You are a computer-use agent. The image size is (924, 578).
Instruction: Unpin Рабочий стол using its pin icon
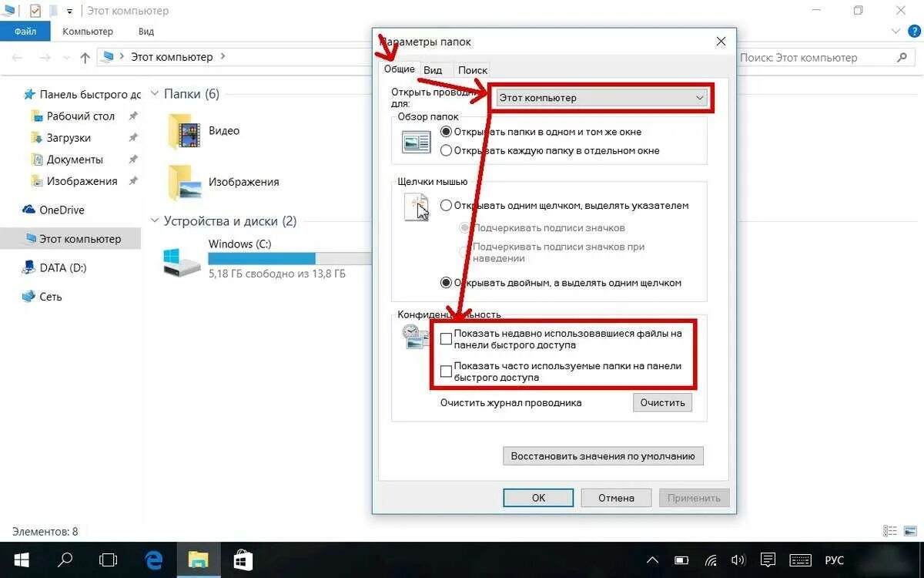[x=133, y=116]
